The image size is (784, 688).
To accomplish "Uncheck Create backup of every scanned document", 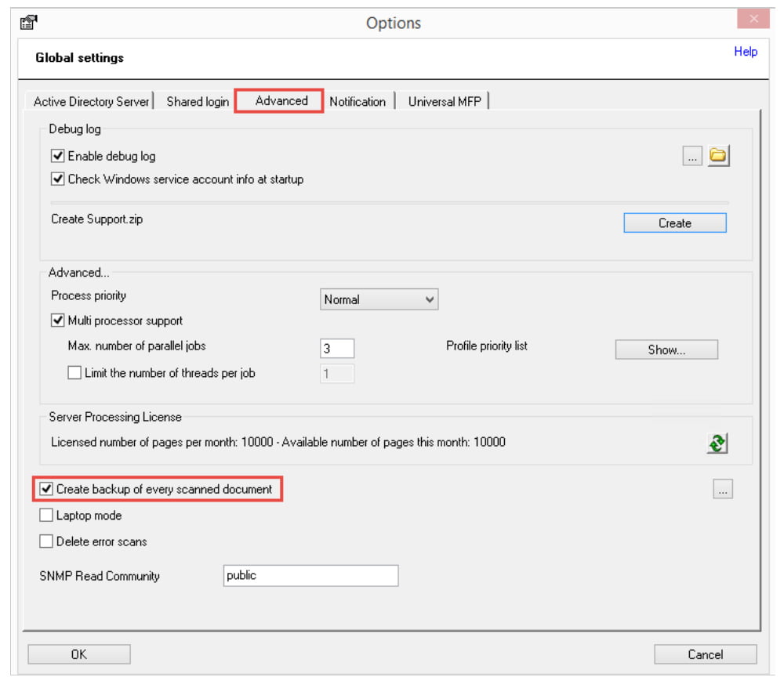I will tap(46, 489).
